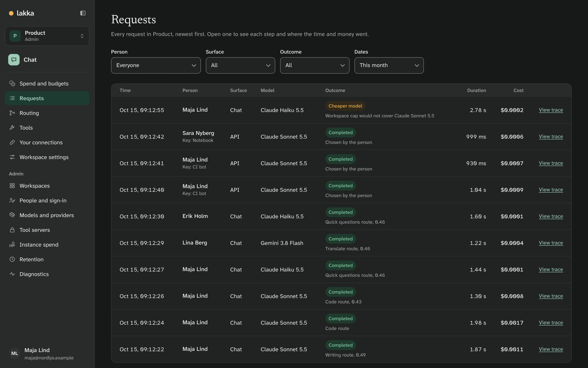Screen dimensions: 588x368
Task: Open the Retention admin page
Action: point(47,259)
